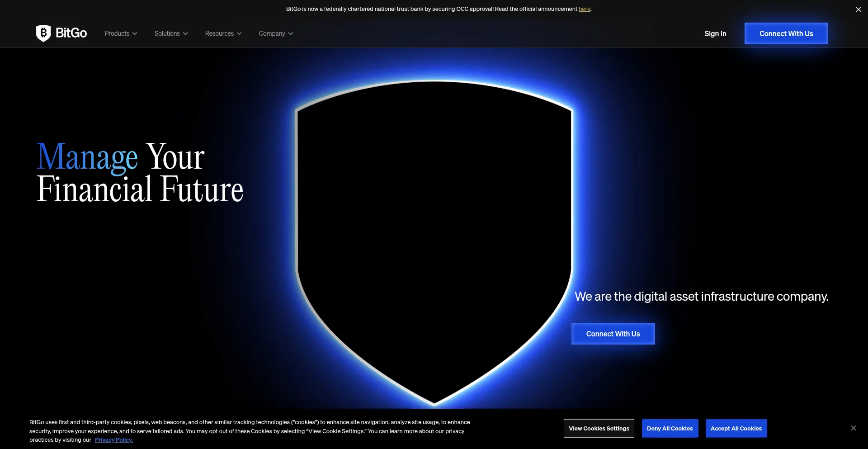Viewport: 868px width, 449px height.
Task: Expand the Resources chevron arrow
Action: pos(239,33)
